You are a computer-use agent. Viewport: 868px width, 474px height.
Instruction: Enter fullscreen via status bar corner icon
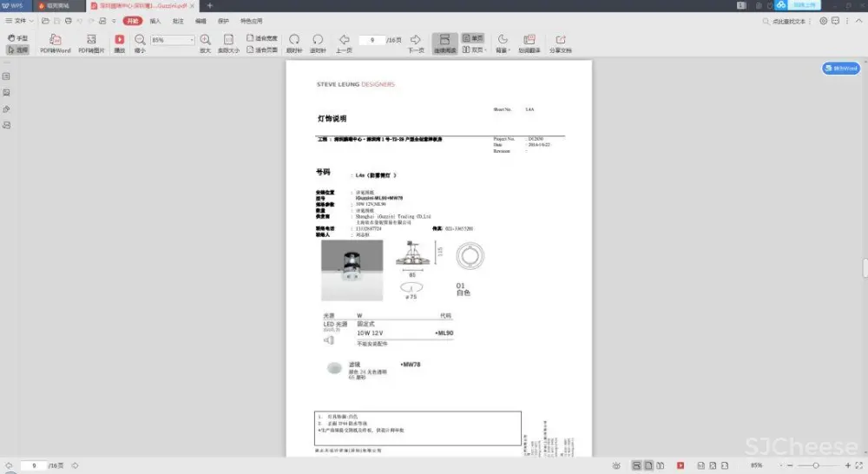pyautogui.click(x=859, y=465)
